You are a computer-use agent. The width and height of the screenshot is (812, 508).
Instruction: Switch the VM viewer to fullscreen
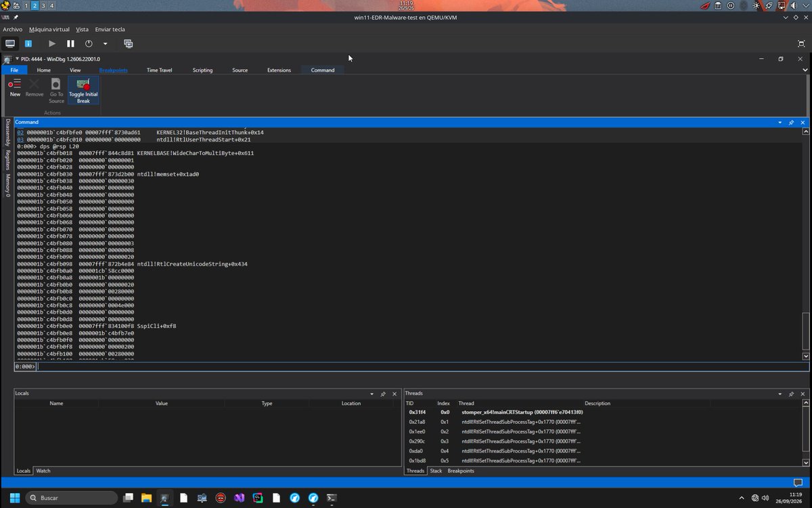(x=802, y=43)
